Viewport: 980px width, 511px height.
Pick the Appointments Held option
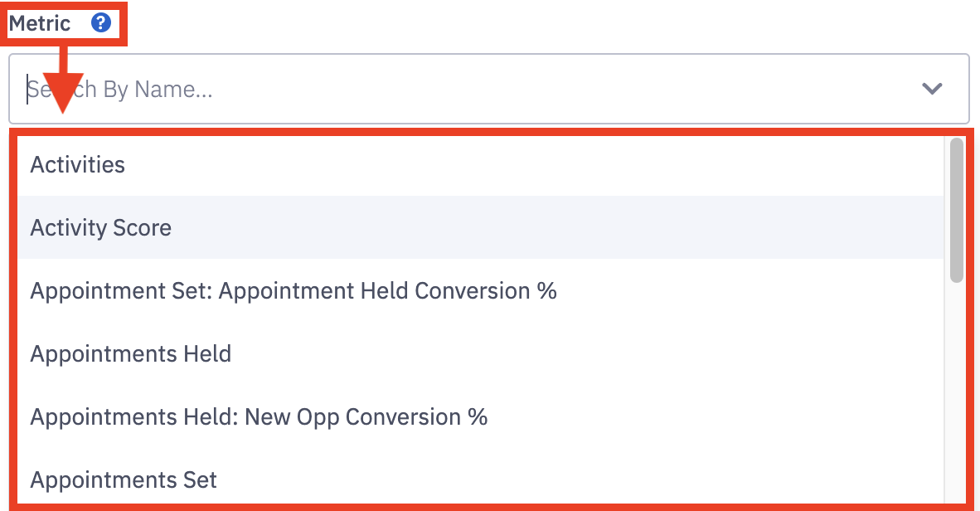pos(131,354)
